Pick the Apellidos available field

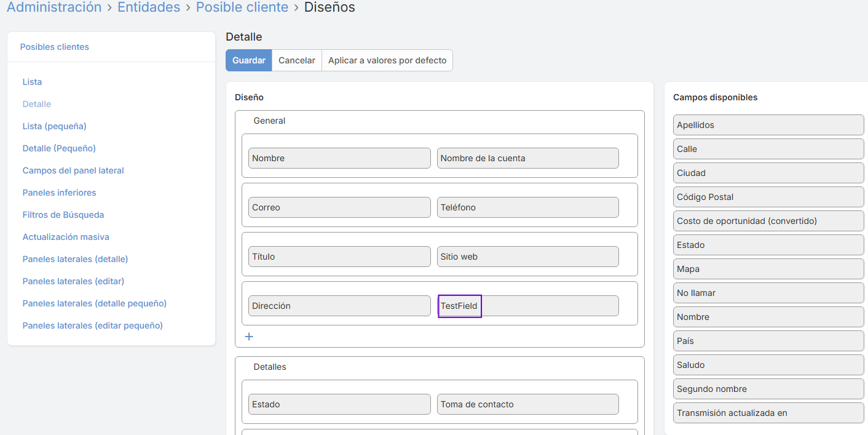click(x=768, y=125)
